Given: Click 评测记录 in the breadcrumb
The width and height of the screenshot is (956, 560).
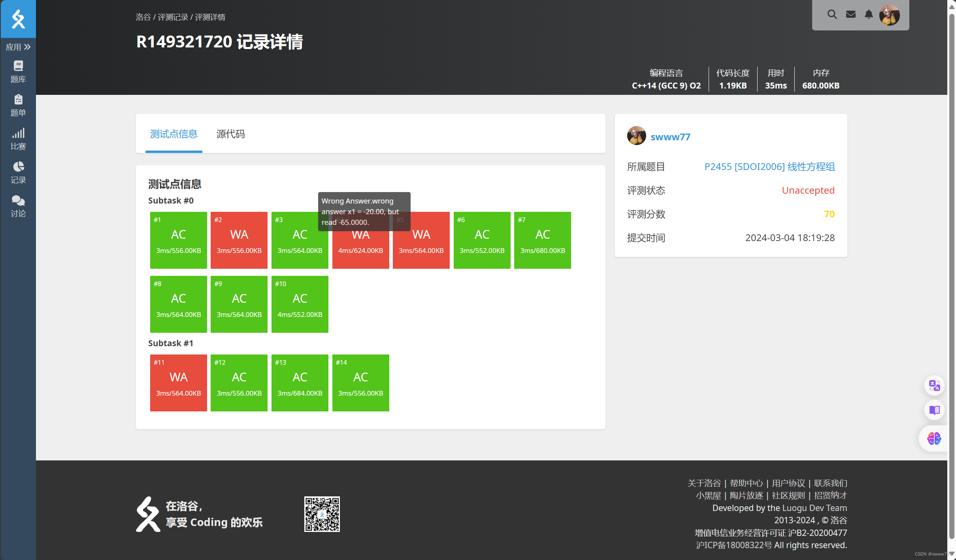Looking at the screenshot, I should (x=173, y=17).
